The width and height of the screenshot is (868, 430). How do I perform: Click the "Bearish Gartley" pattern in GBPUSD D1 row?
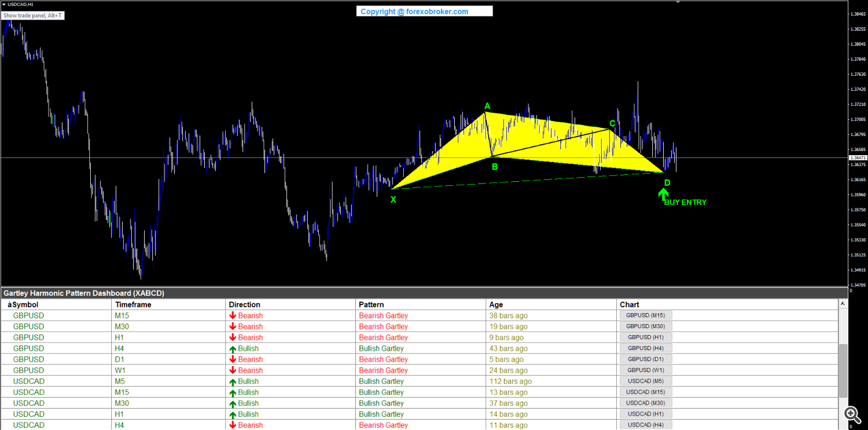[383, 359]
